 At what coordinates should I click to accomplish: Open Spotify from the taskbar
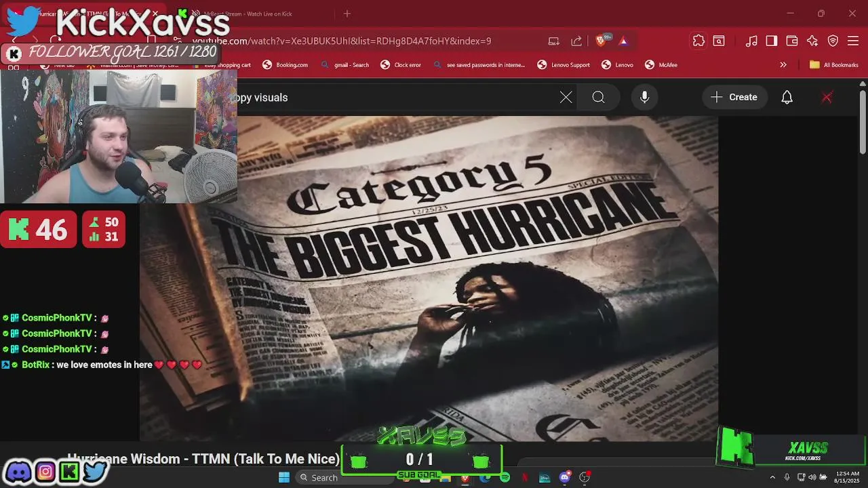505,477
